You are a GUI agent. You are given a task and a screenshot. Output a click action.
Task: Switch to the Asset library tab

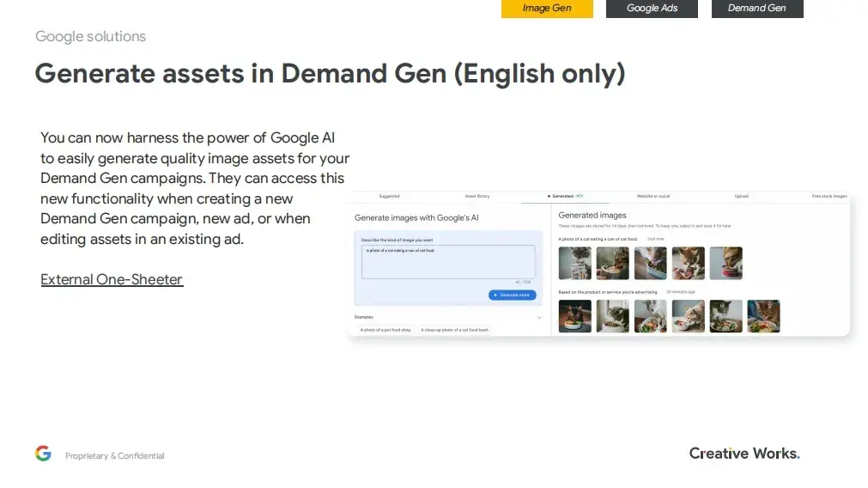click(477, 196)
